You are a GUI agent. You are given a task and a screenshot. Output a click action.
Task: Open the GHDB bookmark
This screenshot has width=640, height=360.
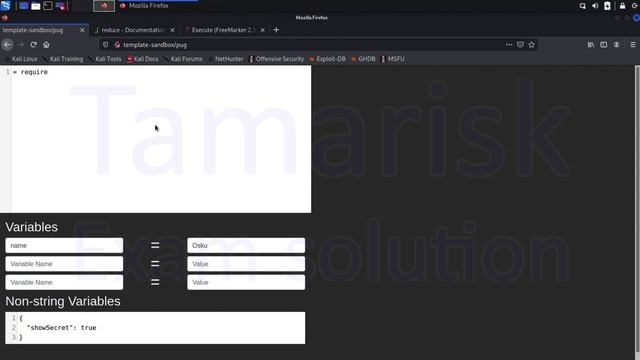coord(363,59)
